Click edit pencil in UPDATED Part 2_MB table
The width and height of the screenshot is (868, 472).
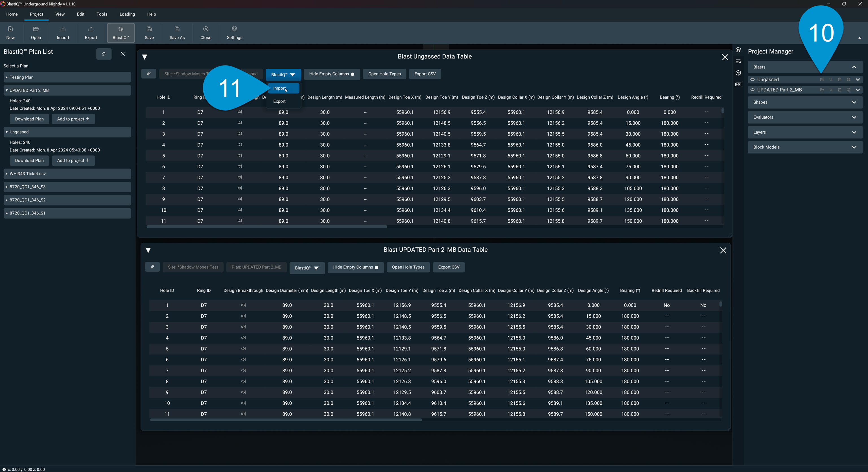(152, 267)
